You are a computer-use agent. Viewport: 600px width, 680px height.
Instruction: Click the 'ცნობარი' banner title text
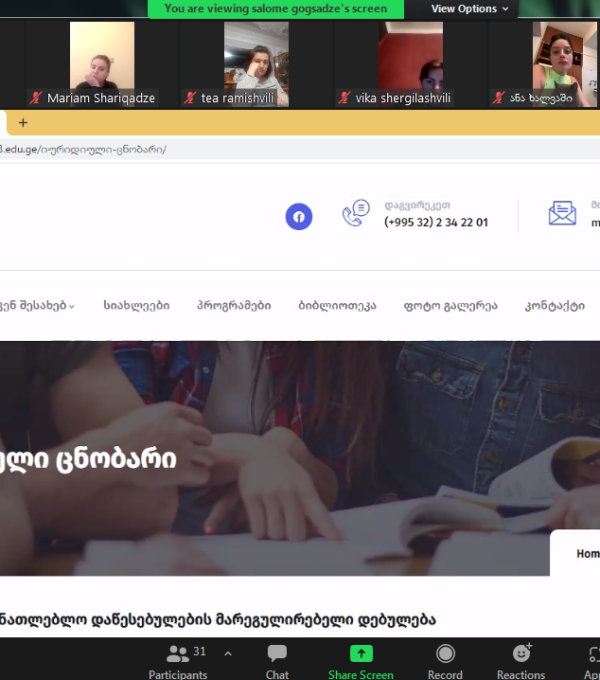click(116, 460)
